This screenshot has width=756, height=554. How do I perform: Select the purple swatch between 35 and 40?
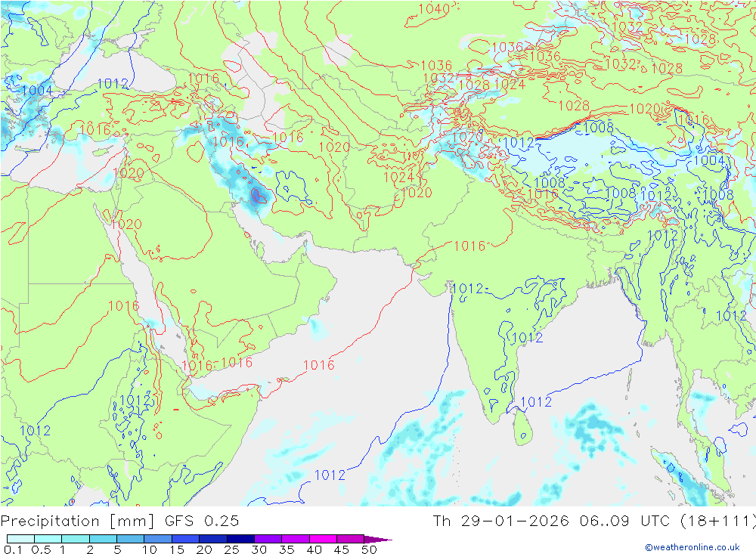[295, 539]
